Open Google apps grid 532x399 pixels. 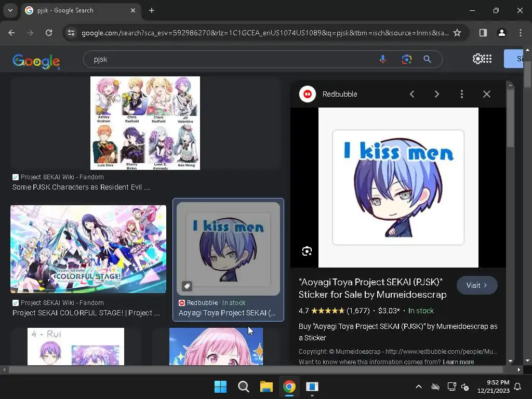487,59
